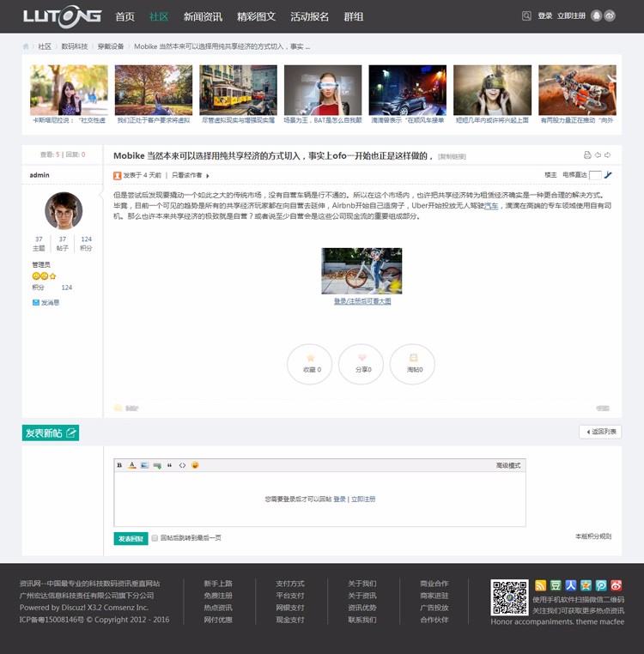Click 立即注册 in the header
644x654 pixels.
(x=571, y=15)
